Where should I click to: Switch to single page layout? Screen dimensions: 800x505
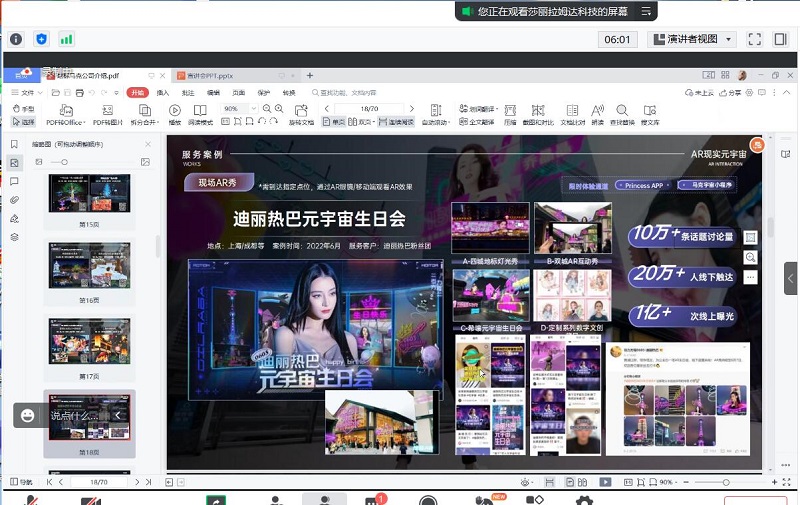334,122
